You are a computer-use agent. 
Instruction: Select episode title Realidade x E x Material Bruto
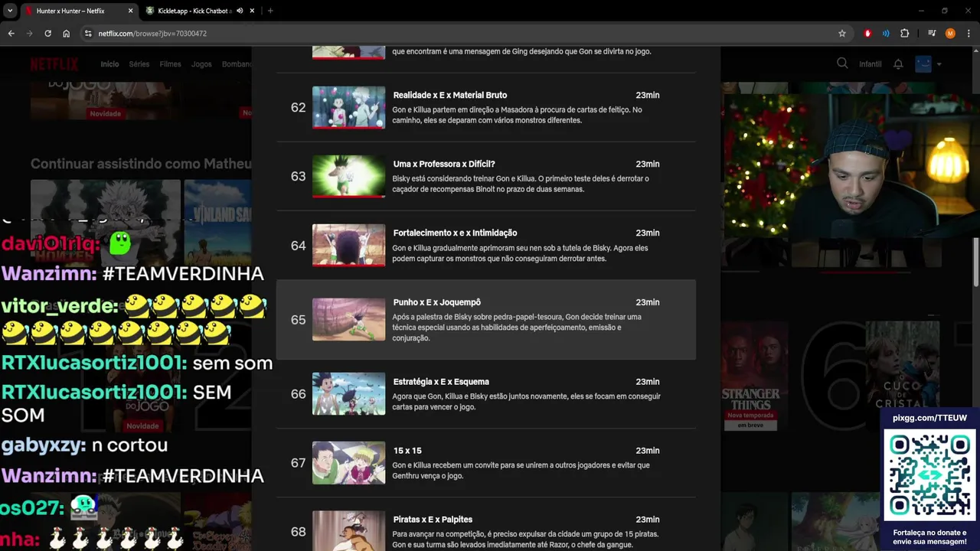450,95
